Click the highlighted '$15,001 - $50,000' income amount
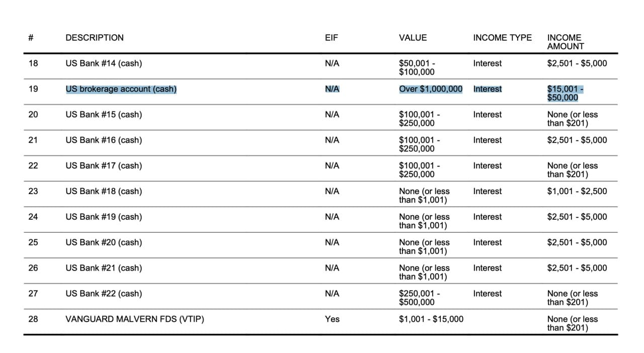Viewport: 644px width, 353px height. [x=566, y=93]
